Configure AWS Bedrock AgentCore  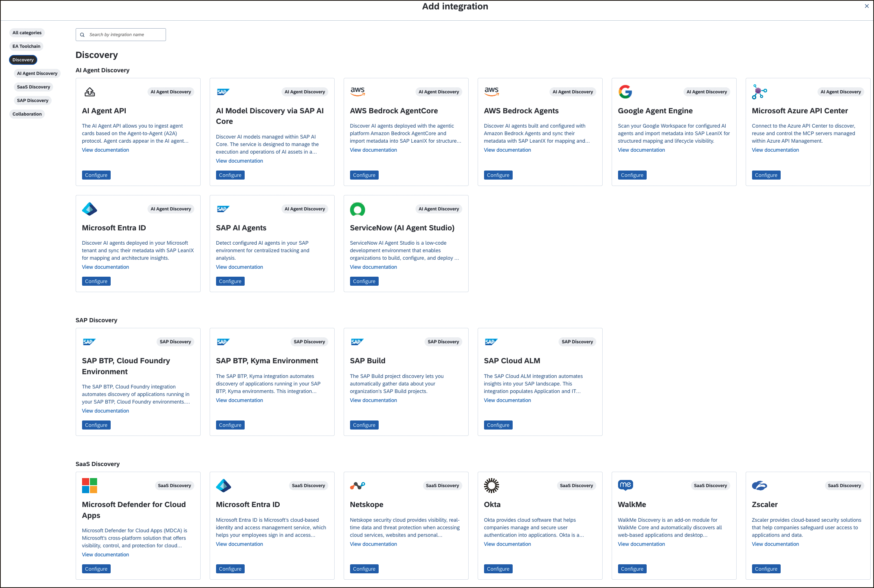tap(364, 175)
